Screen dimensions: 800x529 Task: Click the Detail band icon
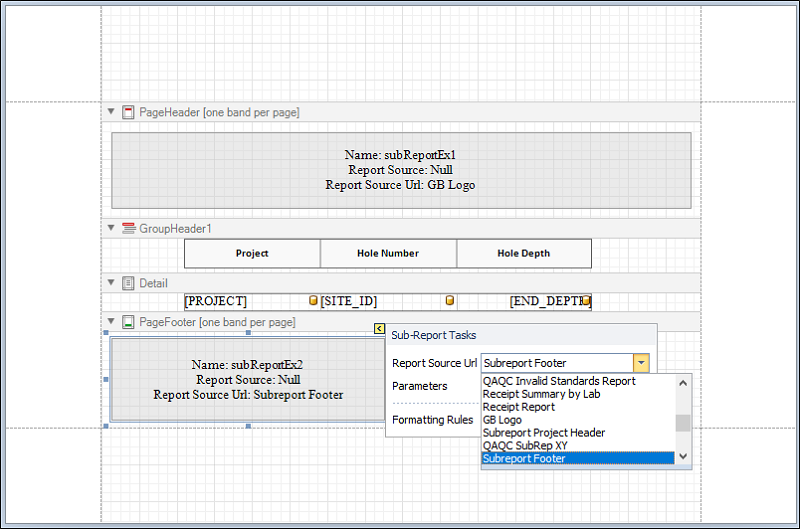[x=128, y=284]
